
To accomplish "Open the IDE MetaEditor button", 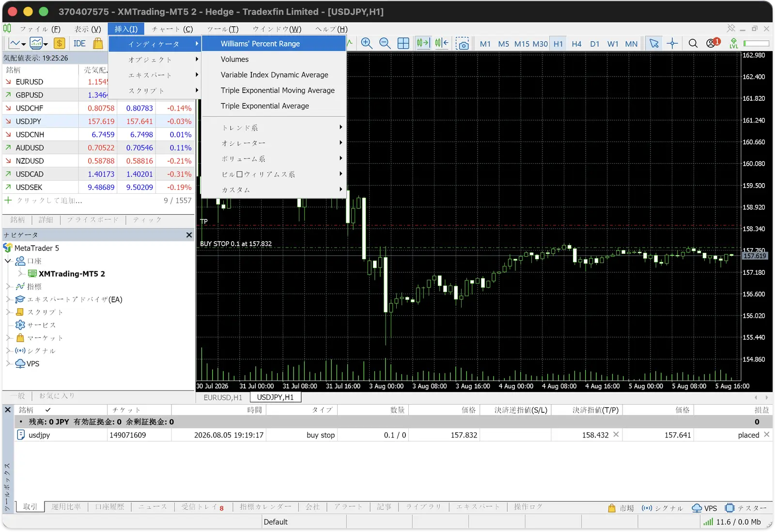I will pos(79,44).
